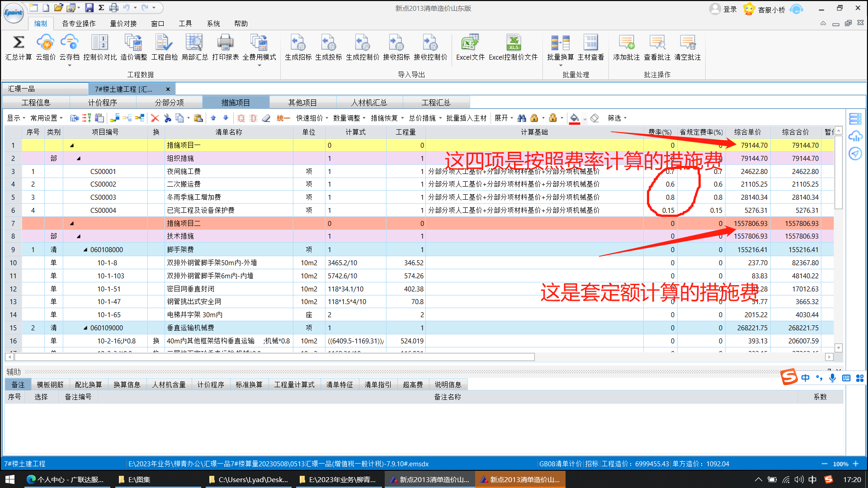Viewport: 868px width, 488px height.
Task: Open the 数量调整 dropdown
Action: (x=349, y=118)
